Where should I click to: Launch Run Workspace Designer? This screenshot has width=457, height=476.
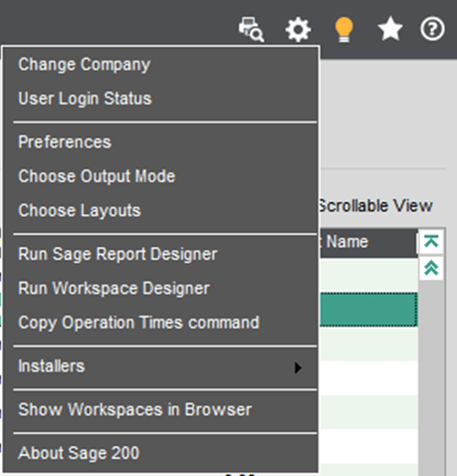pyautogui.click(x=161, y=288)
